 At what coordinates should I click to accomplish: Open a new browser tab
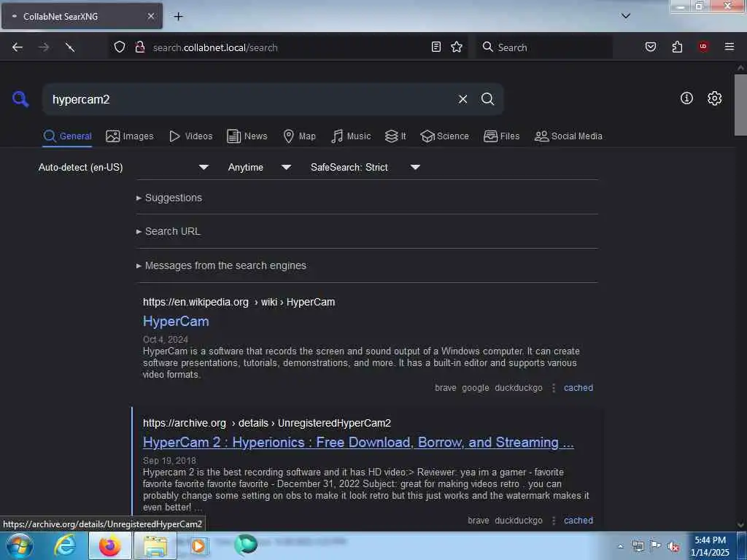click(178, 17)
